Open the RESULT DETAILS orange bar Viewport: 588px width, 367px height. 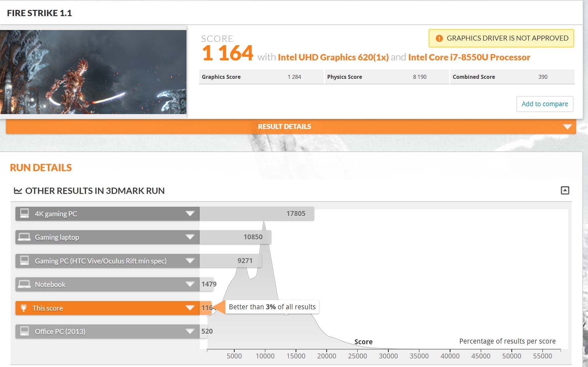tap(291, 127)
